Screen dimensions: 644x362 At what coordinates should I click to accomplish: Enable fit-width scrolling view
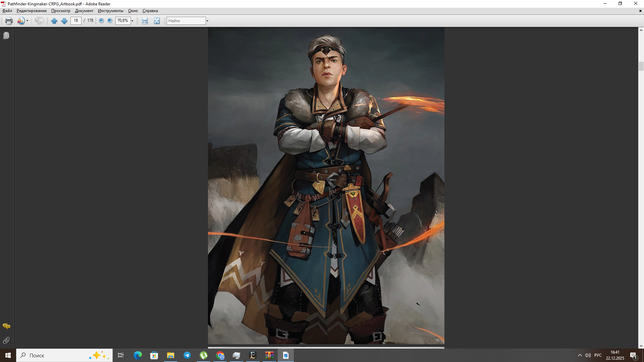(x=145, y=21)
